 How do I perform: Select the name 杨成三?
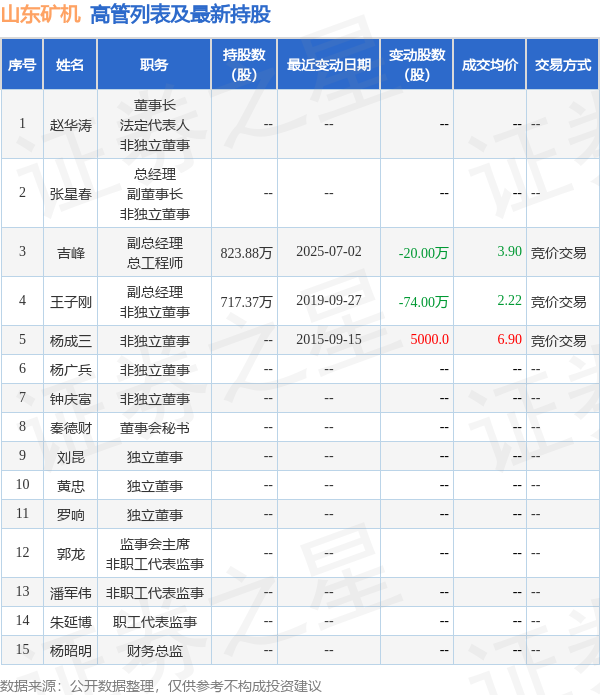(70, 340)
